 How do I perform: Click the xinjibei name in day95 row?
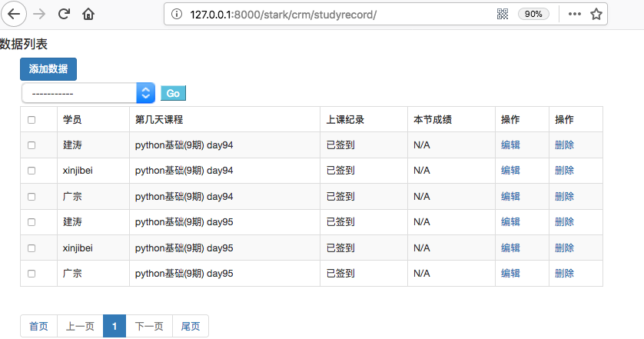pyautogui.click(x=78, y=248)
